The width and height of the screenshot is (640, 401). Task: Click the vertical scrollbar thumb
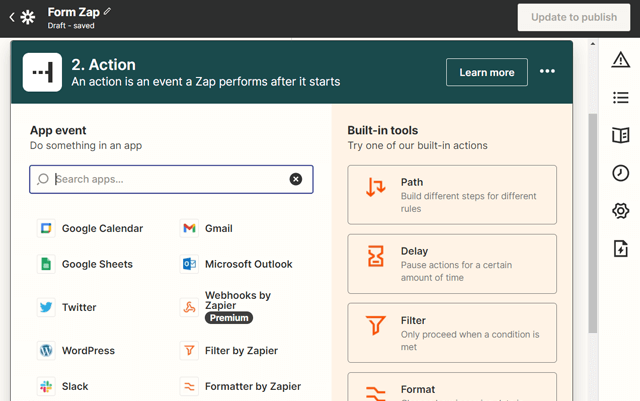click(x=593, y=223)
